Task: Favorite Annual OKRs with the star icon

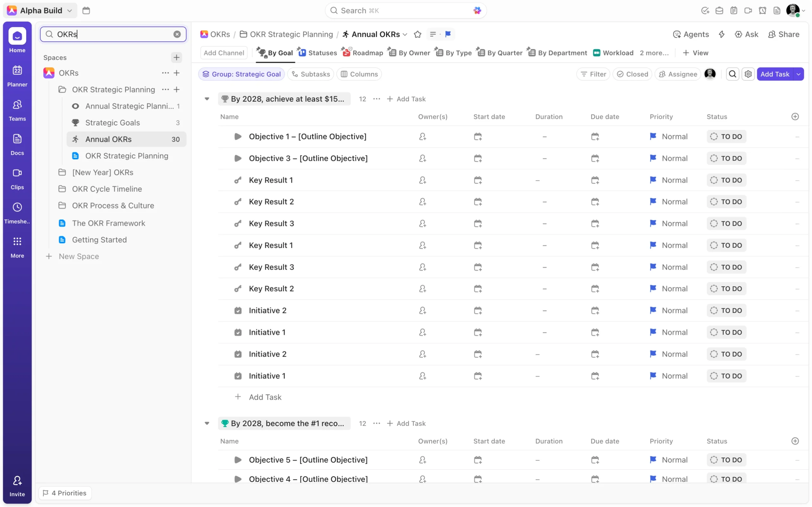Action: click(417, 34)
